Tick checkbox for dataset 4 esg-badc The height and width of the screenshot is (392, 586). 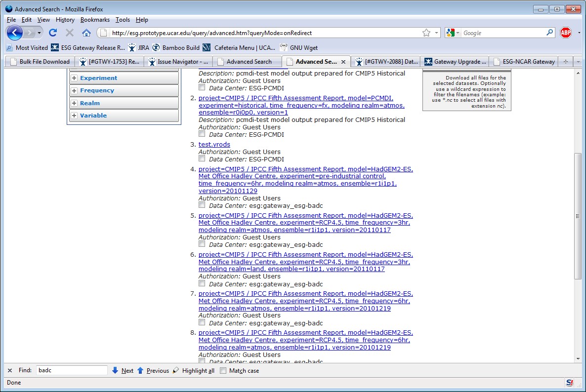pos(202,205)
